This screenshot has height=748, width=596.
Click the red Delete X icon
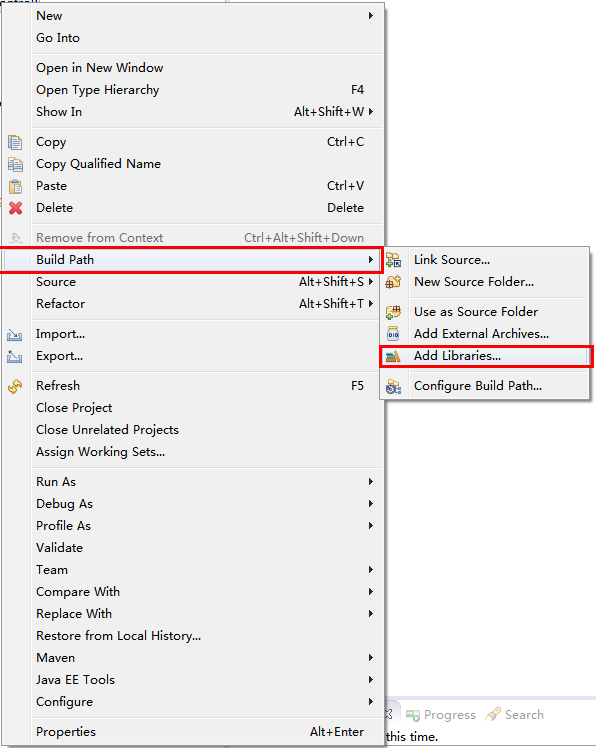pos(15,208)
